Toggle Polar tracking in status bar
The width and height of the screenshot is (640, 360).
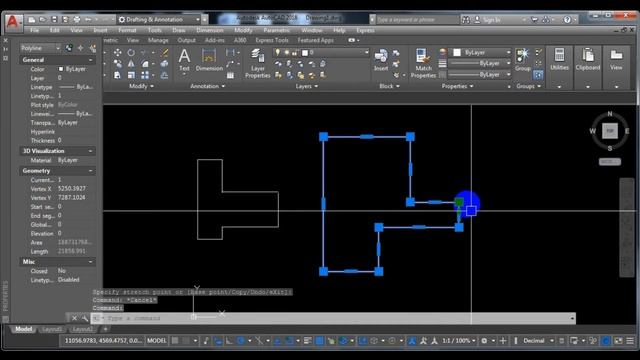coord(241,340)
